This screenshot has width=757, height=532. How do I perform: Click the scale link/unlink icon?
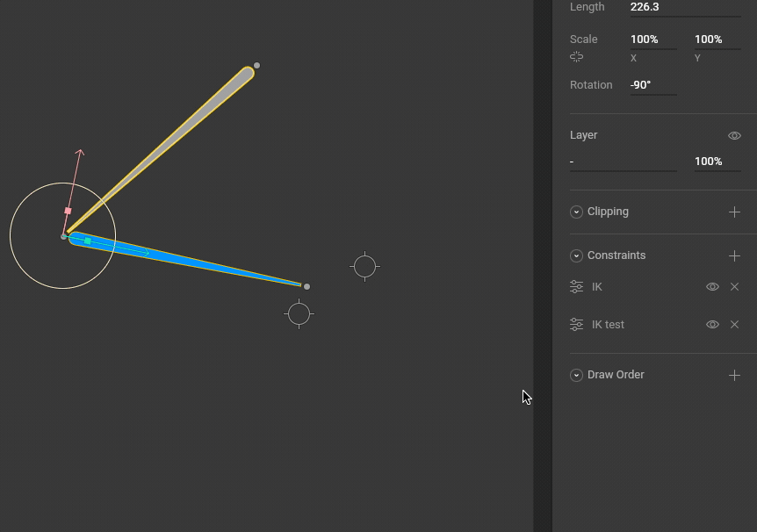(x=577, y=57)
